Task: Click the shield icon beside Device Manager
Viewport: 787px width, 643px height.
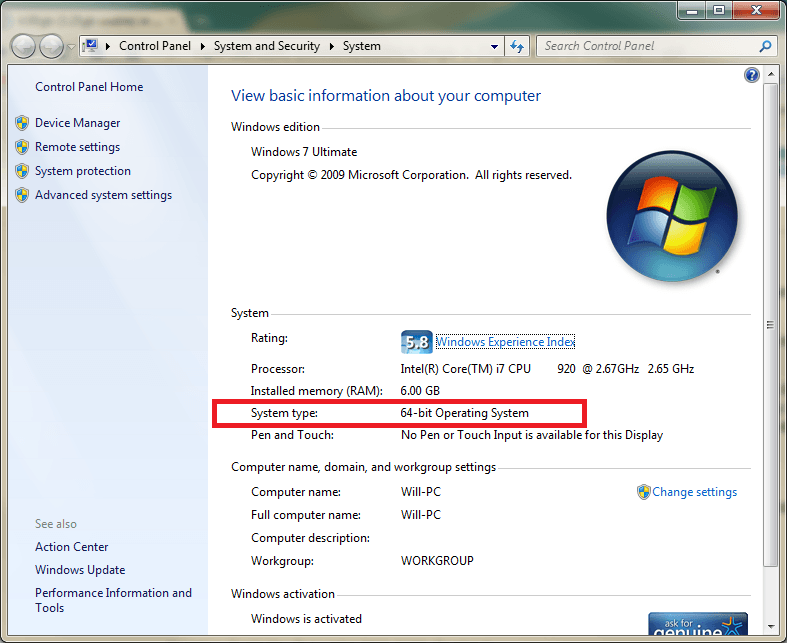Action: pyautogui.click(x=22, y=123)
